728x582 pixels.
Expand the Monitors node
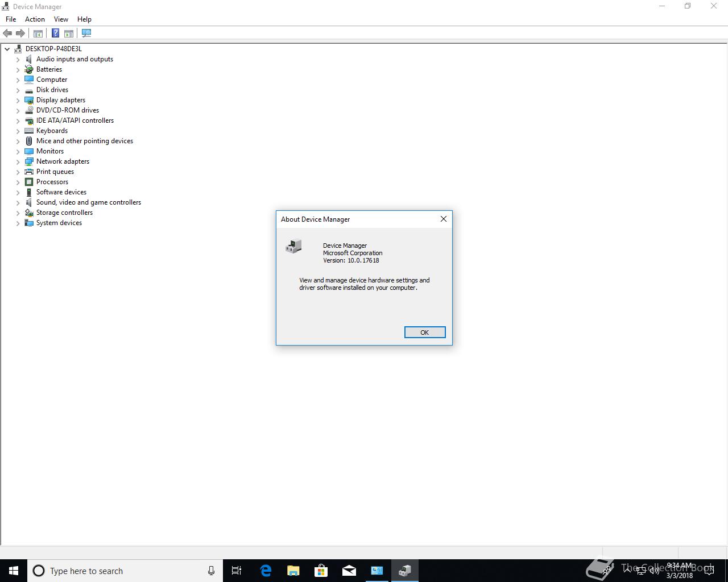click(18, 151)
